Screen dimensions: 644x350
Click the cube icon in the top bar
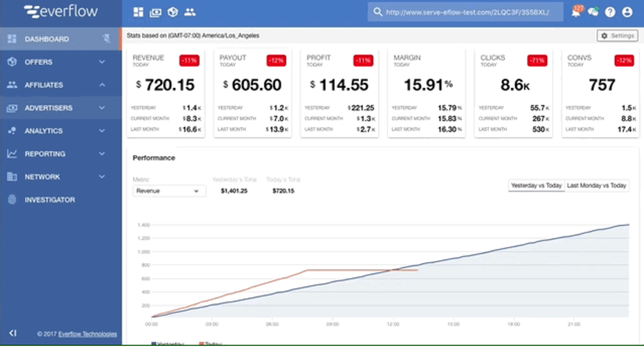(172, 12)
